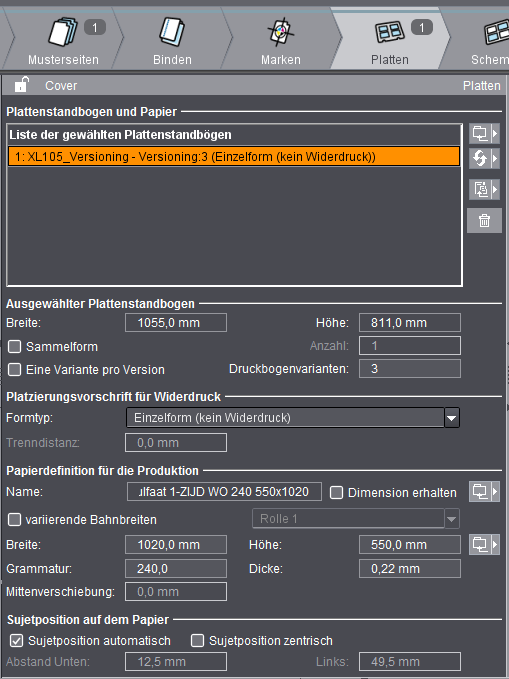Go to the Marken step
The image size is (509, 679).
pos(281,40)
